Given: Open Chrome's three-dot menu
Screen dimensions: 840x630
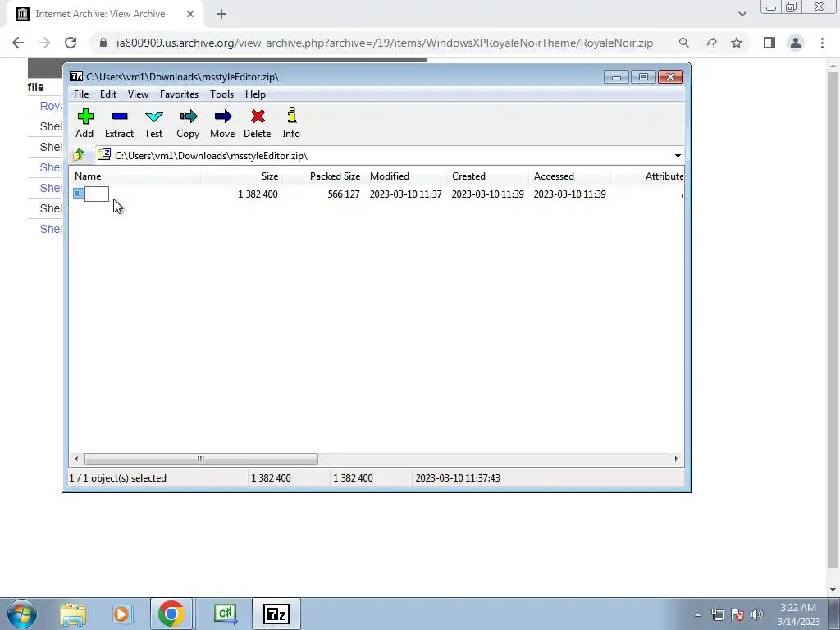Looking at the screenshot, I should coord(822,43).
